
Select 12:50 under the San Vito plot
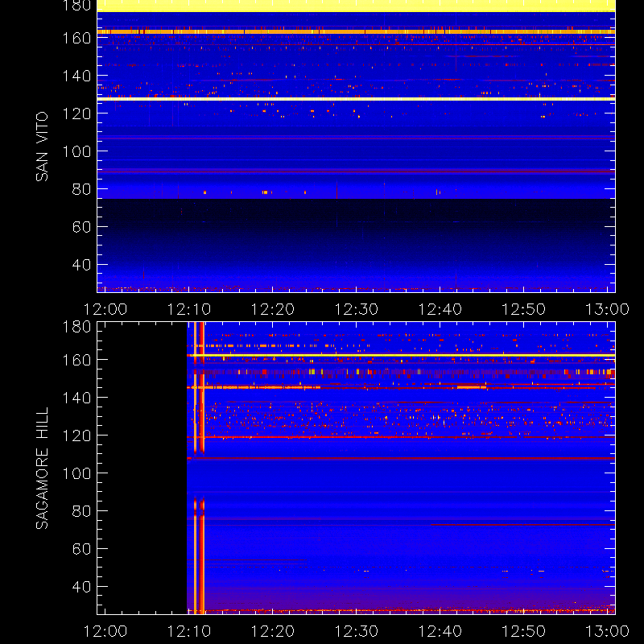(x=524, y=309)
